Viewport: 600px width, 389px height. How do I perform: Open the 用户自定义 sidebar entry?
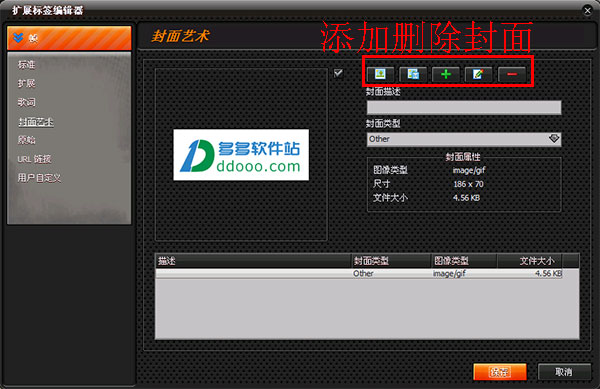click(x=39, y=178)
